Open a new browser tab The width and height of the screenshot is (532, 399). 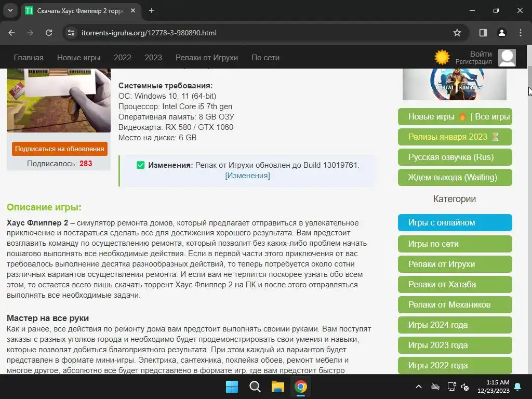point(152,10)
